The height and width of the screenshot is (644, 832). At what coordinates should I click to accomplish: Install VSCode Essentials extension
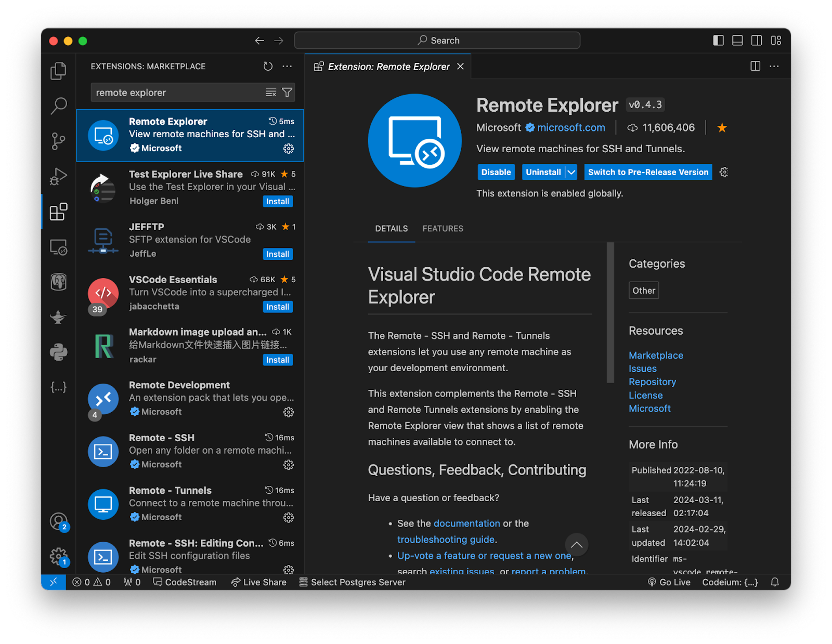pos(278,307)
